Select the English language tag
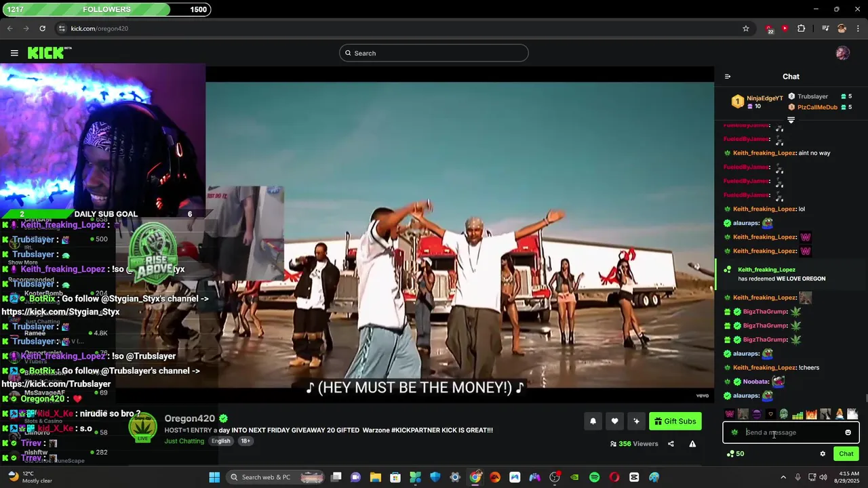This screenshot has height=488, width=868. 220,441
